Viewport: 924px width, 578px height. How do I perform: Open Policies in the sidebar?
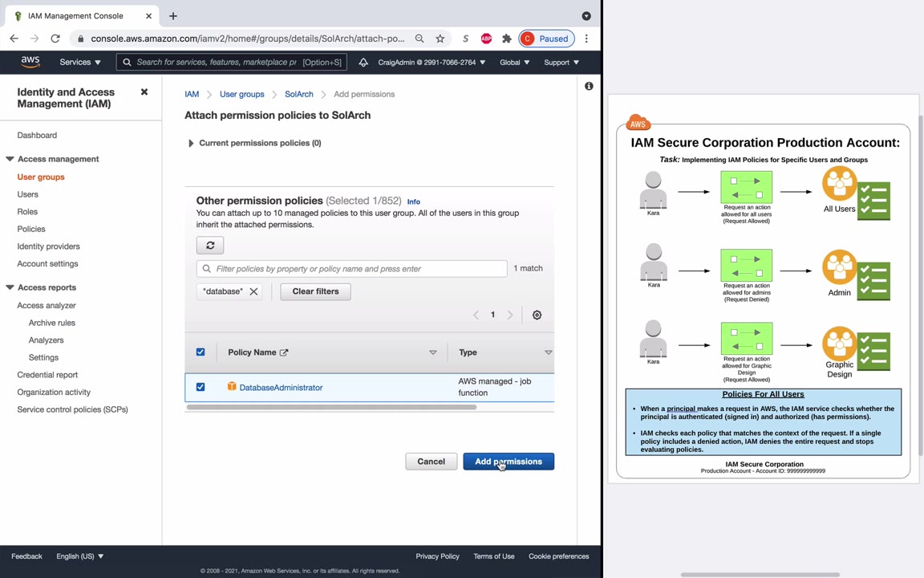(x=31, y=229)
